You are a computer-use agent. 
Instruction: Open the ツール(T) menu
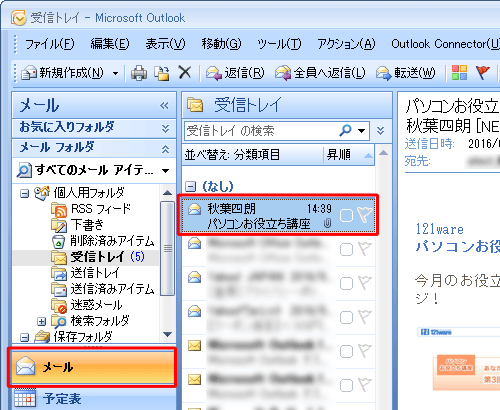pos(279,44)
